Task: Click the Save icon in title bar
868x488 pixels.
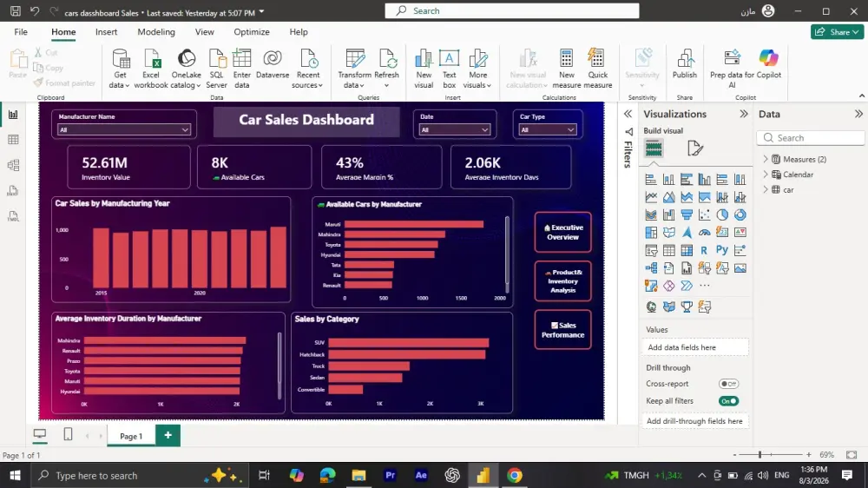Action: 16,10
